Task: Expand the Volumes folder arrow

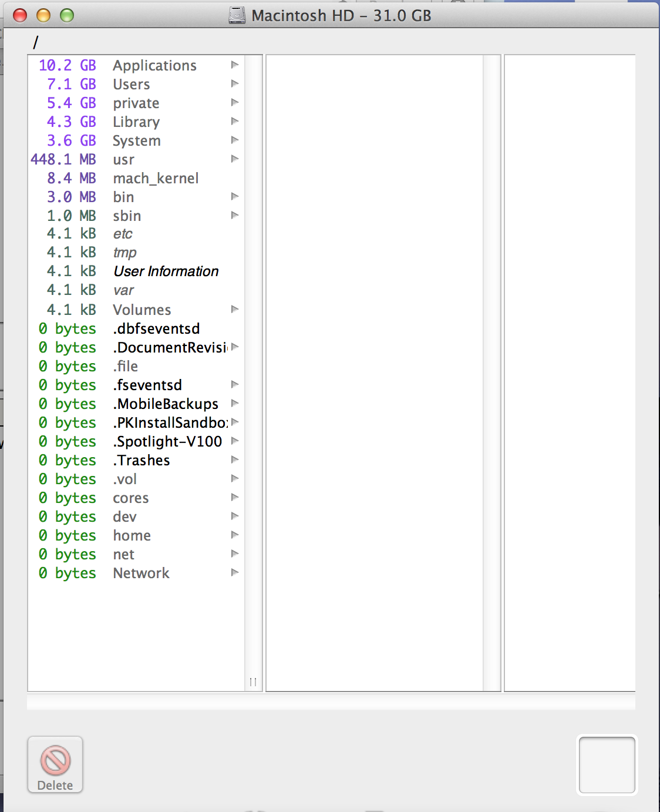Action: (235, 309)
